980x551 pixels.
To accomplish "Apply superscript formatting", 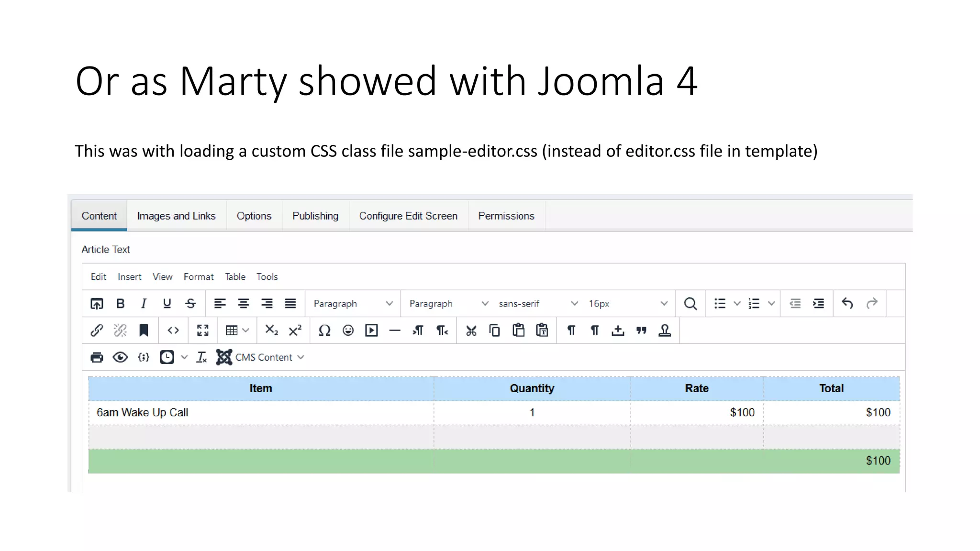I will click(x=295, y=331).
